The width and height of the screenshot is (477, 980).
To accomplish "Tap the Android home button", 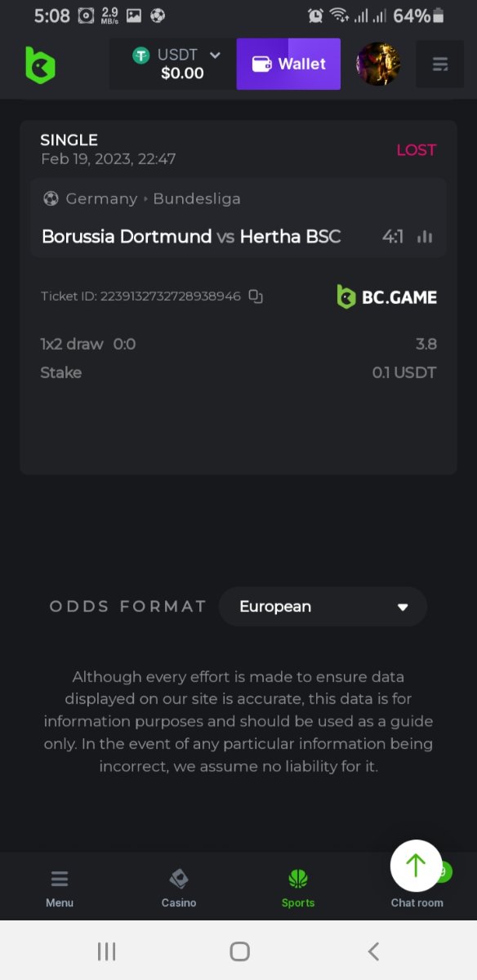I will point(239,951).
